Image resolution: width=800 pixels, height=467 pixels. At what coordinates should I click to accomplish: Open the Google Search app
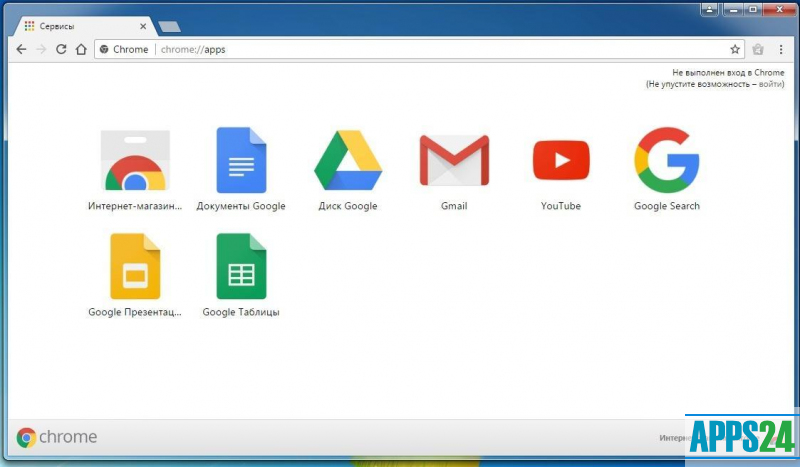point(667,161)
